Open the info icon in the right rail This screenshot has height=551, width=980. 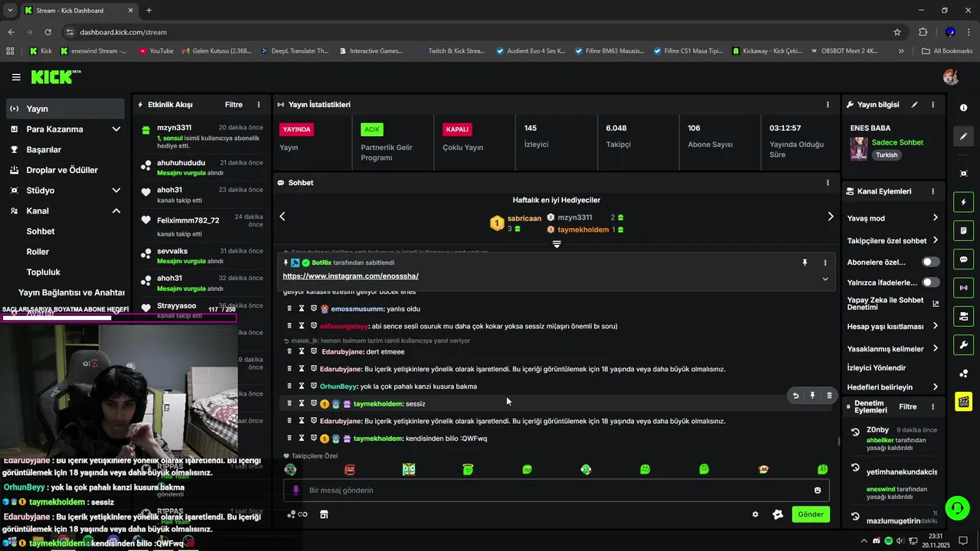coord(963,108)
